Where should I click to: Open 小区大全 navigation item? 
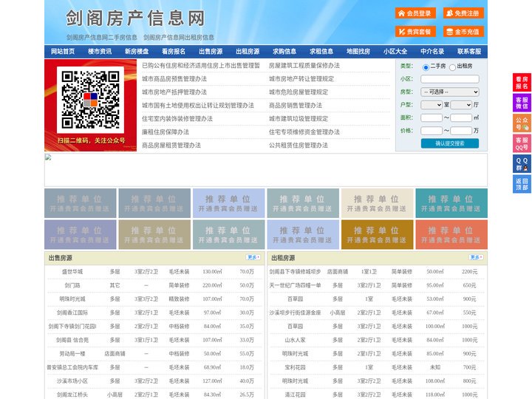(395, 52)
